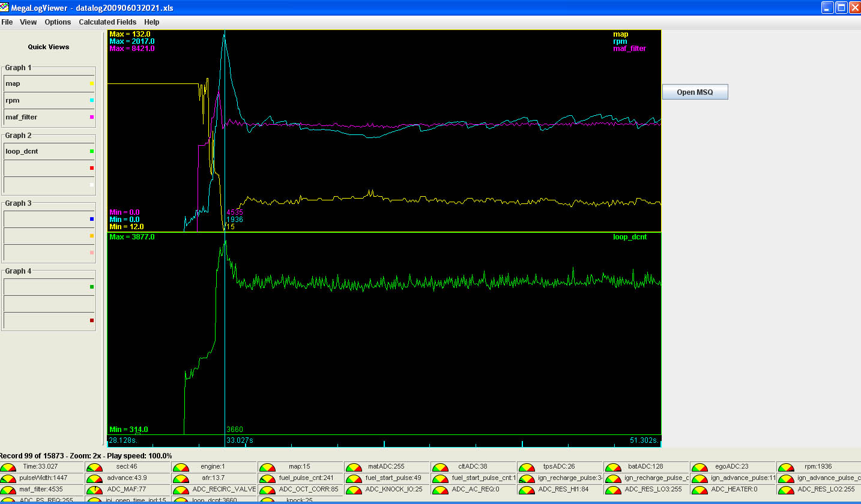Click the cltADC gauge icon

(440, 467)
